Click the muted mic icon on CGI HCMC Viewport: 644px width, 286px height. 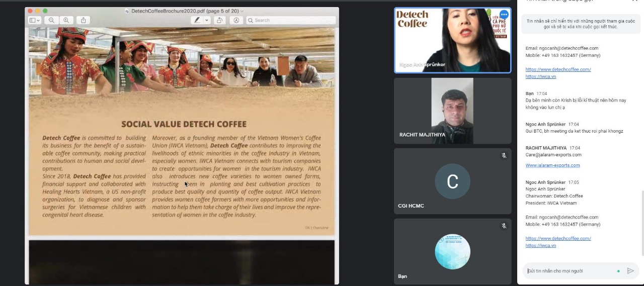504,156
